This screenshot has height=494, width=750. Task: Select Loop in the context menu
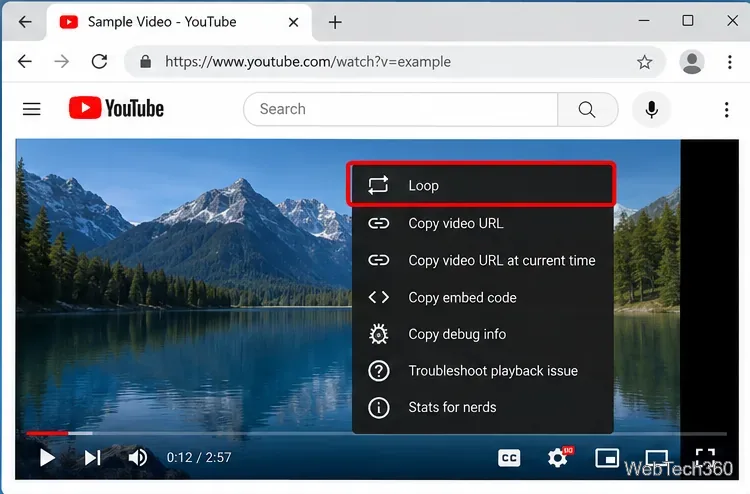point(481,185)
